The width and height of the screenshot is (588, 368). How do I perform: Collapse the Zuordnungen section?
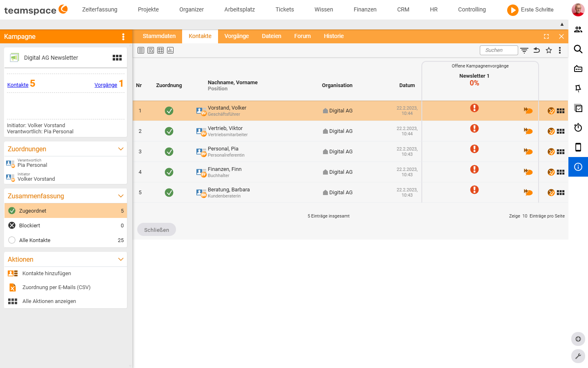tap(120, 149)
